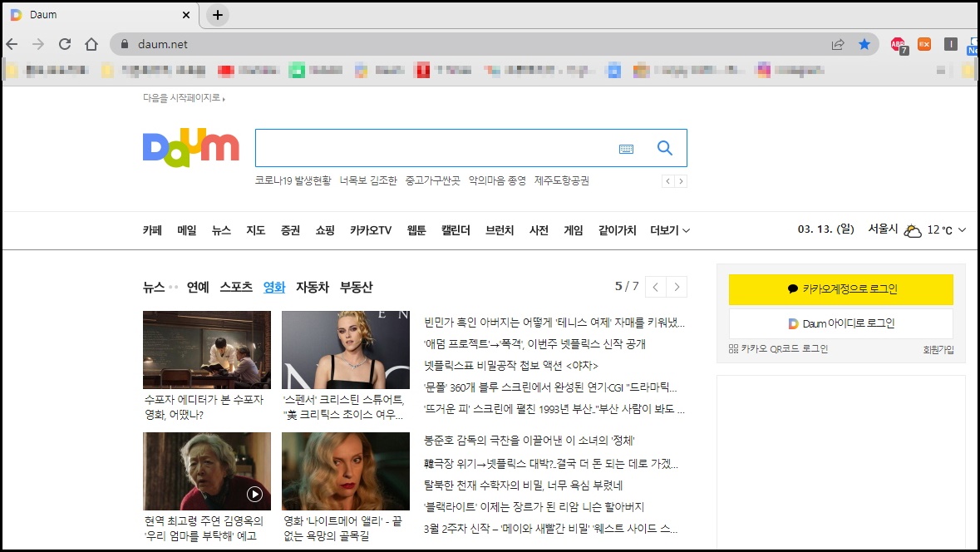Click 악의마음 종영 keyword

pos(498,180)
